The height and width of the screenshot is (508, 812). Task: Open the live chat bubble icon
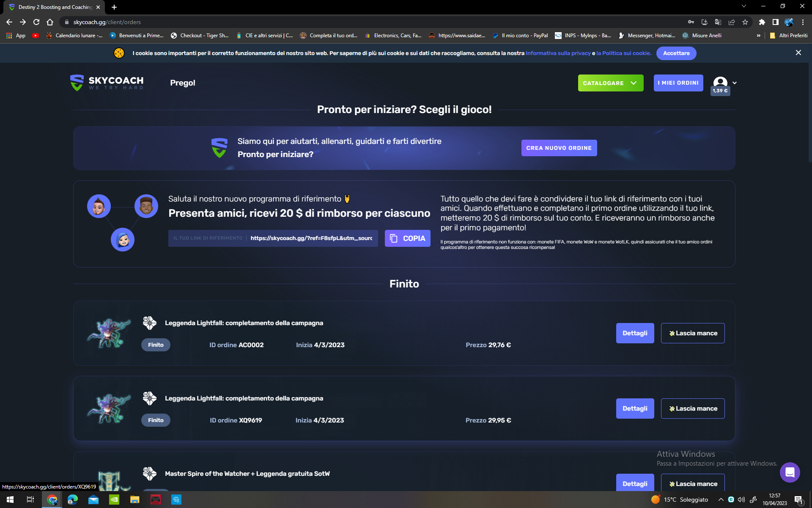[790, 472]
